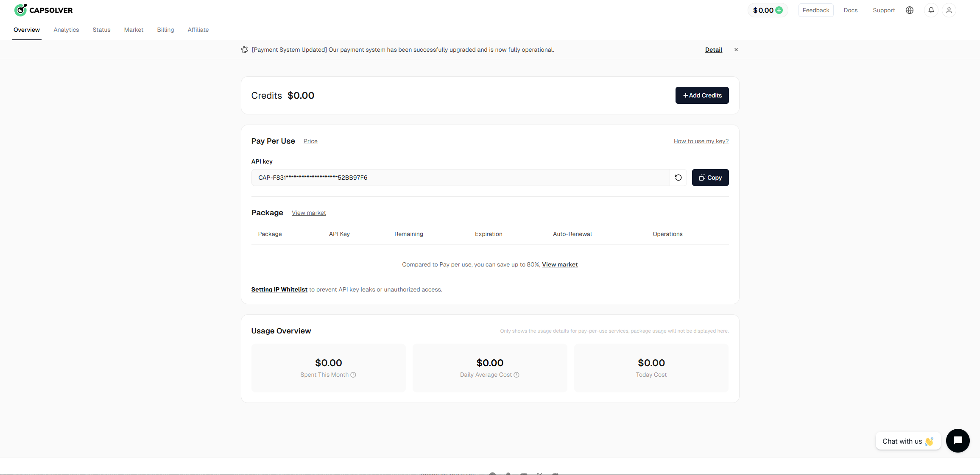Viewport: 980px width, 475px height.
Task: Open the user account icon
Action: [x=949, y=10]
